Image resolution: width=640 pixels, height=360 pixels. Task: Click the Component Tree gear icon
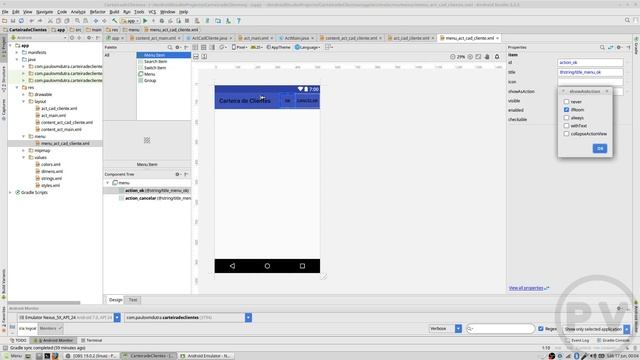(x=178, y=174)
